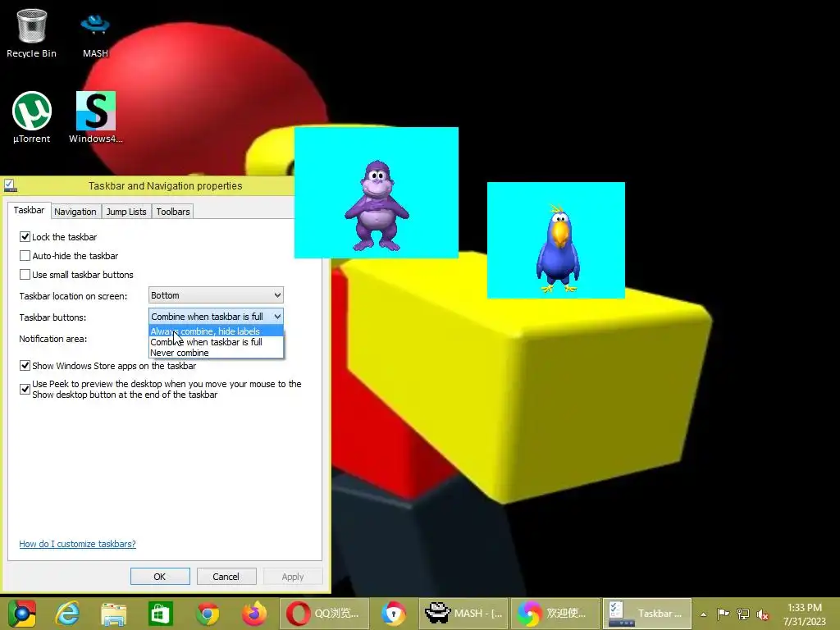Screen dimensions: 840x630
Task: Click the OK button
Action: click(x=160, y=577)
